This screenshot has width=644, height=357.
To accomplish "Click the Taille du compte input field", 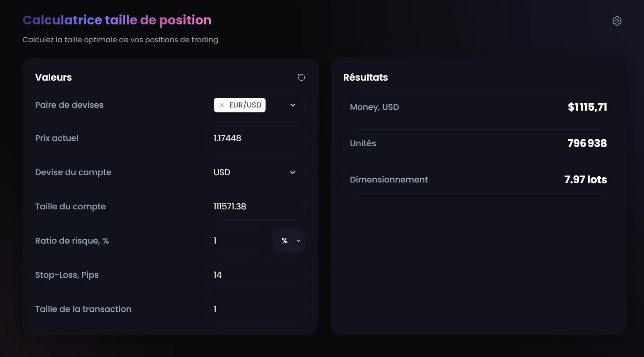I will click(x=255, y=207).
